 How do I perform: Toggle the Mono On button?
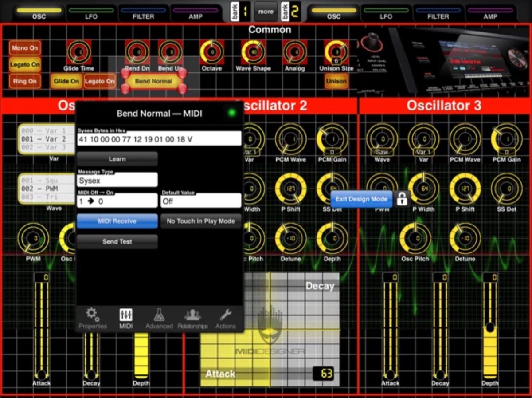tap(25, 48)
